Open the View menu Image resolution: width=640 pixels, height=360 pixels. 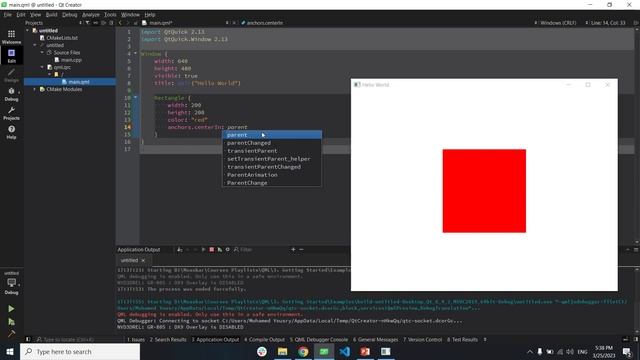click(x=36, y=14)
